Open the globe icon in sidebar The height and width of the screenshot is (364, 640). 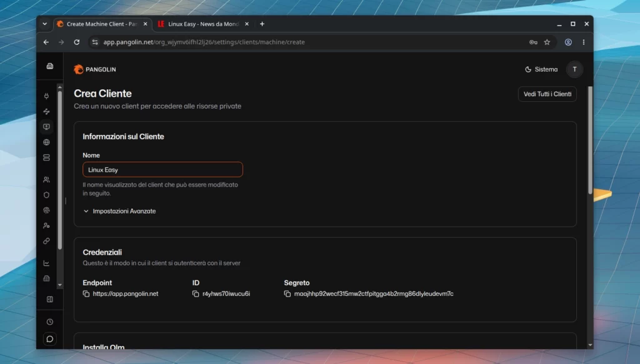(46, 142)
